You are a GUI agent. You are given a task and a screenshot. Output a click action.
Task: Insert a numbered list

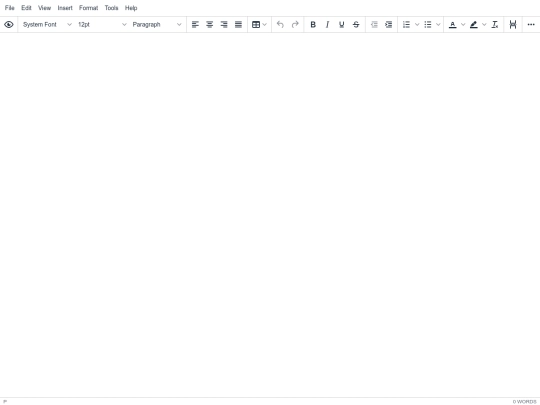coord(406,24)
